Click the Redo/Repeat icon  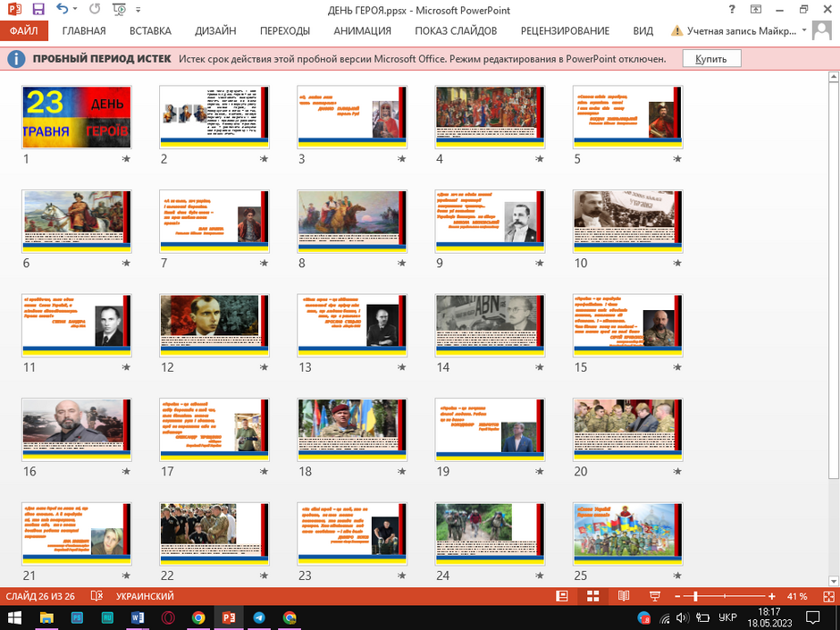95,9
